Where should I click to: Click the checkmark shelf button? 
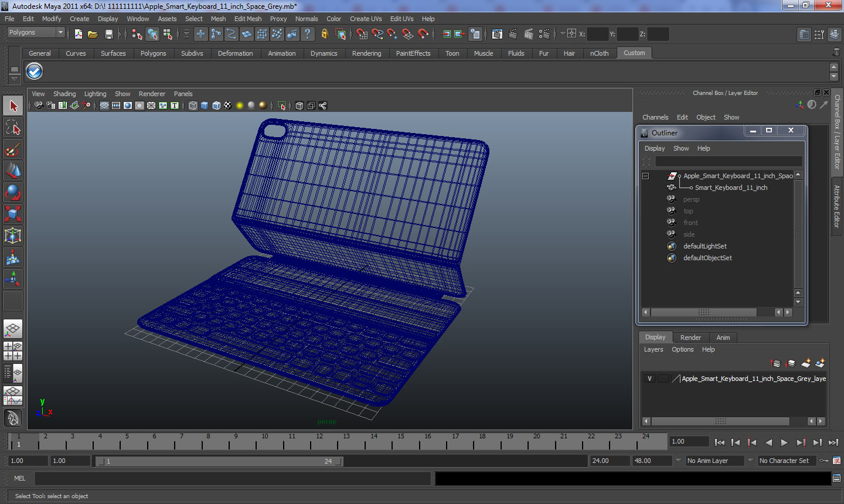point(35,71)
